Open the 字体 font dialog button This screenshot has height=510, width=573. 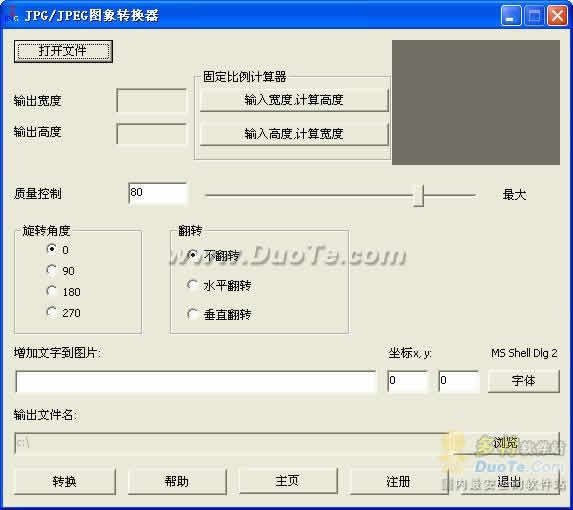524,381
